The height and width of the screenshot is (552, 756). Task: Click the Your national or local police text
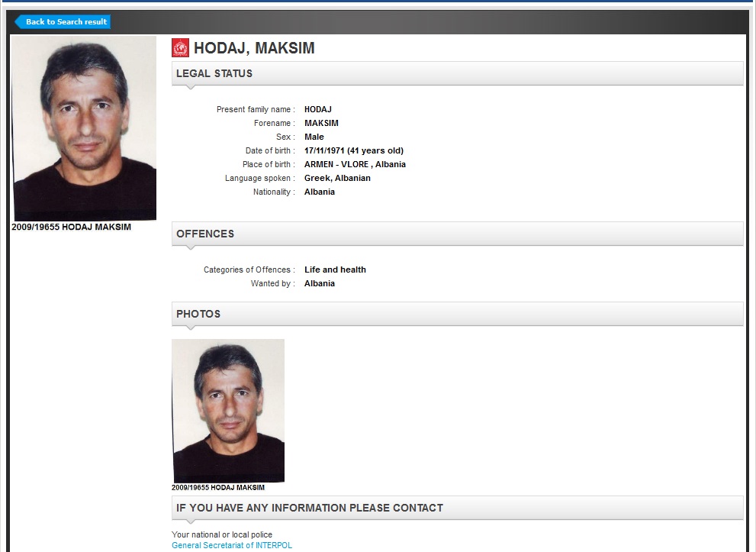(222, 534)
